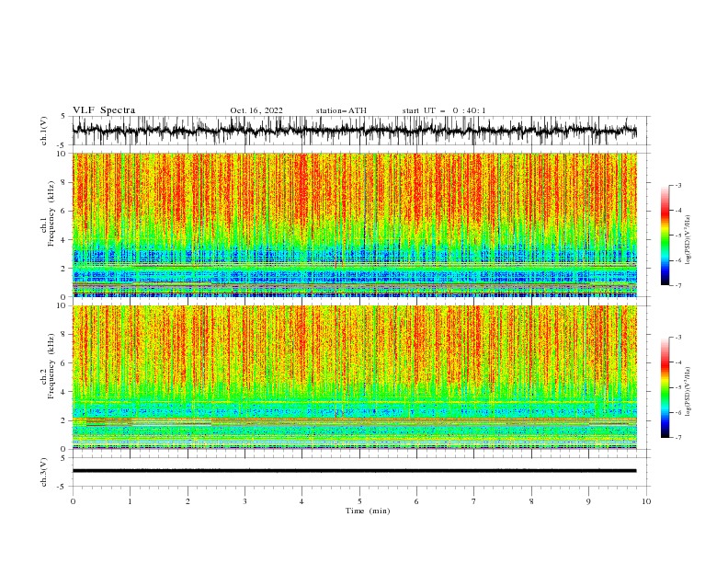Screen dimensions: 728x563
Task: Click the "ch.3(V)" waveform axis label
Action: 44,472
